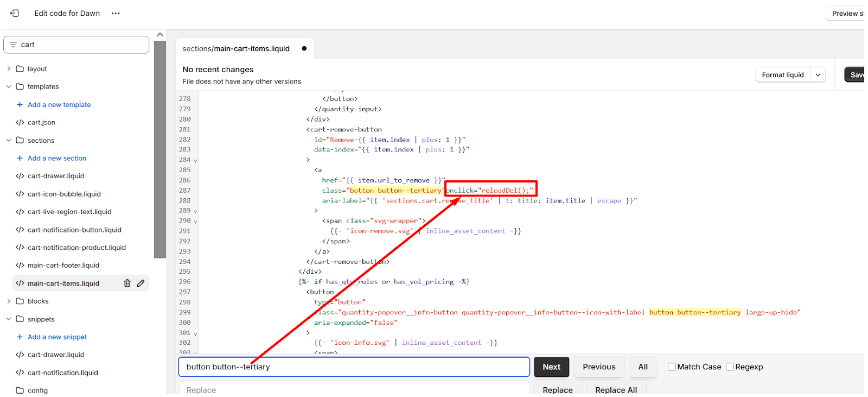Open the three-dot more actions menu
The width and height of the screenshot is (868, 397).
point(116,13)
